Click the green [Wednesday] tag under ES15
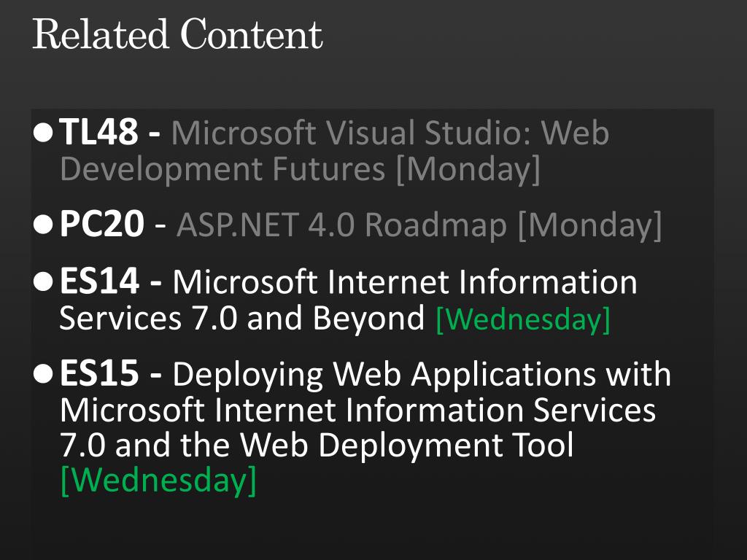Viewport: 747px width, 560px height. [x=158, y=481]
